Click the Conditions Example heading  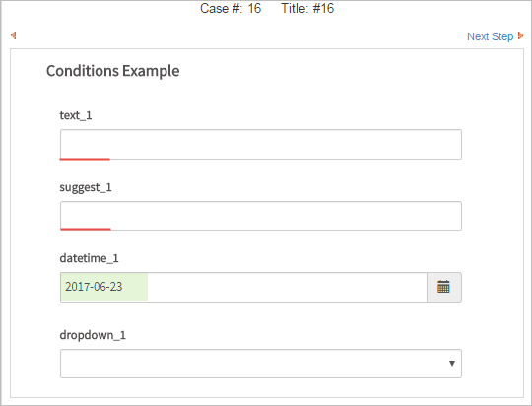(113, 71)
